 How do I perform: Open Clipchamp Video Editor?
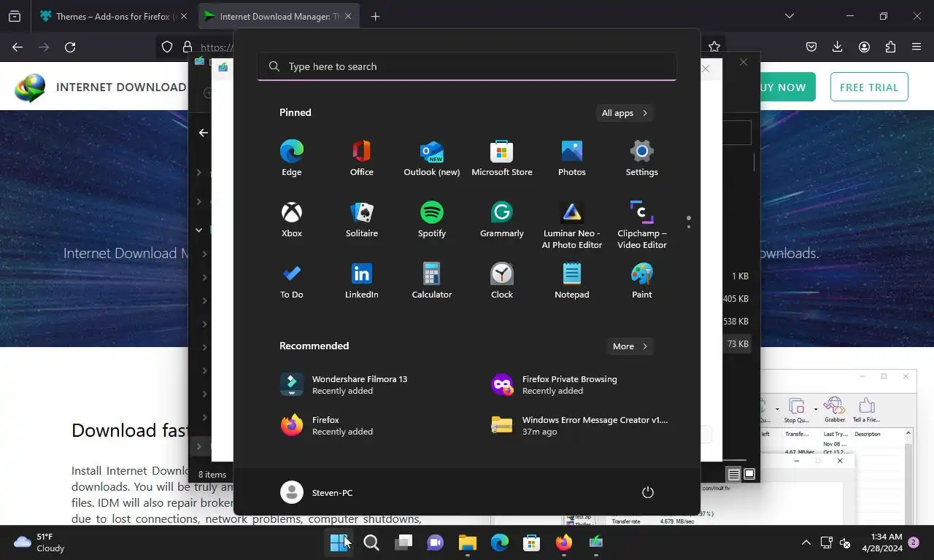[642, 225]
